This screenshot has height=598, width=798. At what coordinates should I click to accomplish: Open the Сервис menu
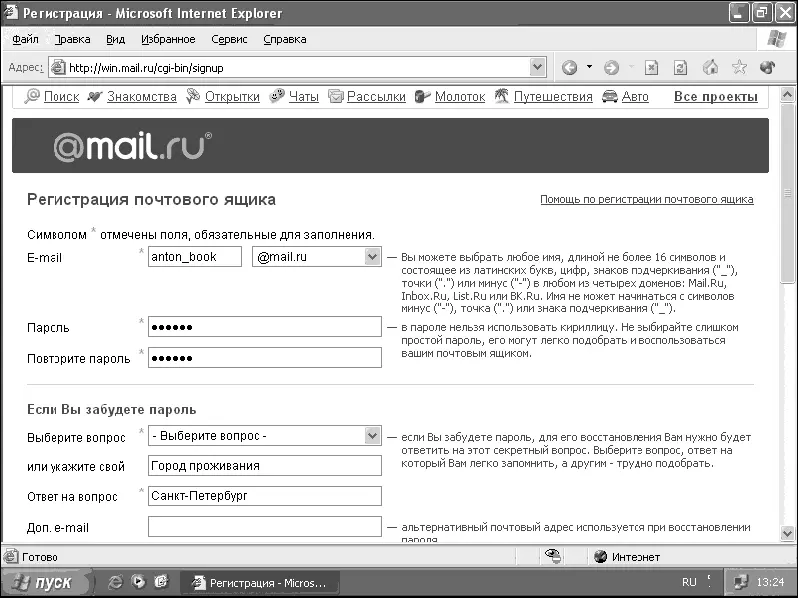pos(229,39)
